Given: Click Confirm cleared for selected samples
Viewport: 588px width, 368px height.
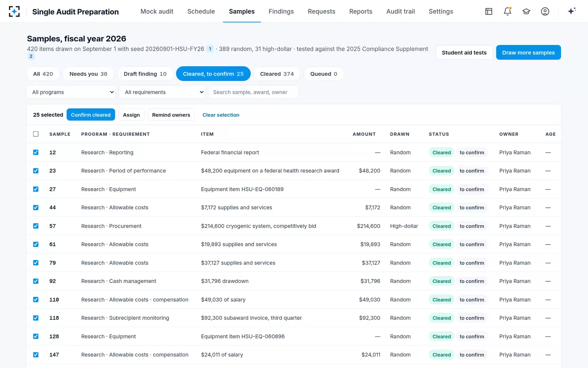Looking at the screenshot, I should (91, 115).
